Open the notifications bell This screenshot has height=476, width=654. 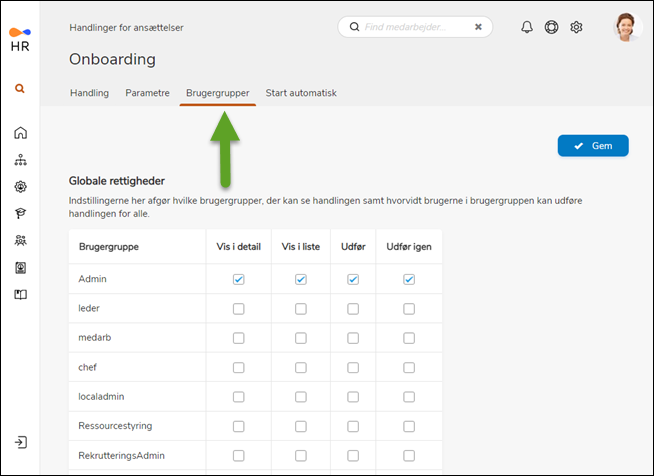coord(527,27)
